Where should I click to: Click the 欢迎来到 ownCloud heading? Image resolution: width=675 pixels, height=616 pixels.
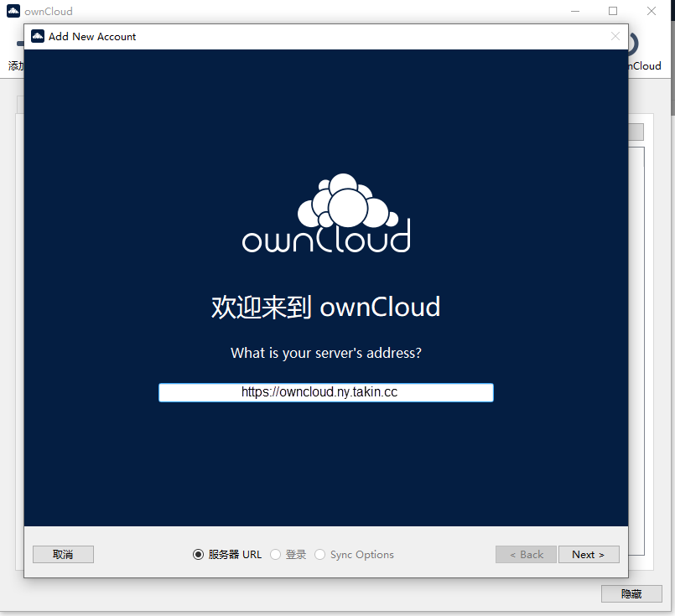point(326,307)
